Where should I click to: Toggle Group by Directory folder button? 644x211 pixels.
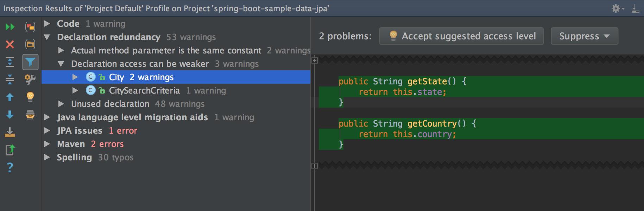click(30, 44)
